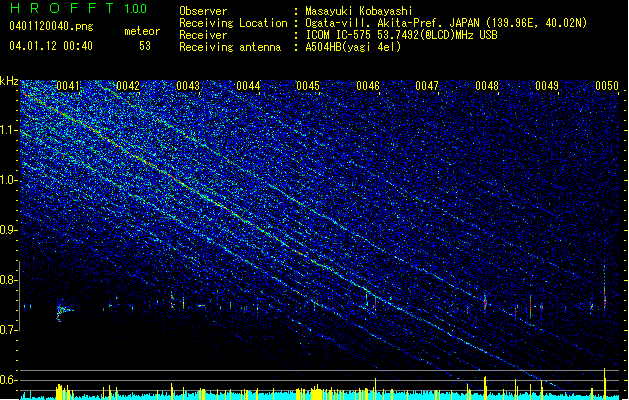
Task: Click the 0044 time marker
Action: tap(248, 86)
